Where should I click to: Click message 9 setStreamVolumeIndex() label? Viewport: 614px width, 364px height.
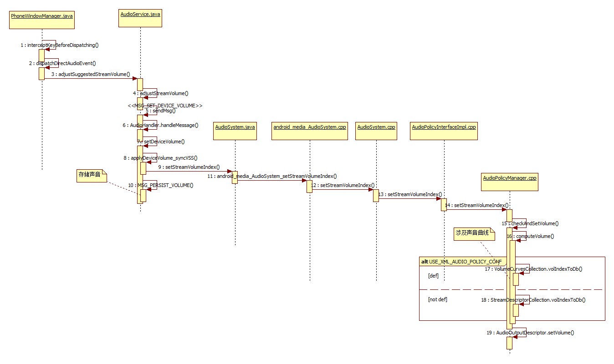(189, 167)
